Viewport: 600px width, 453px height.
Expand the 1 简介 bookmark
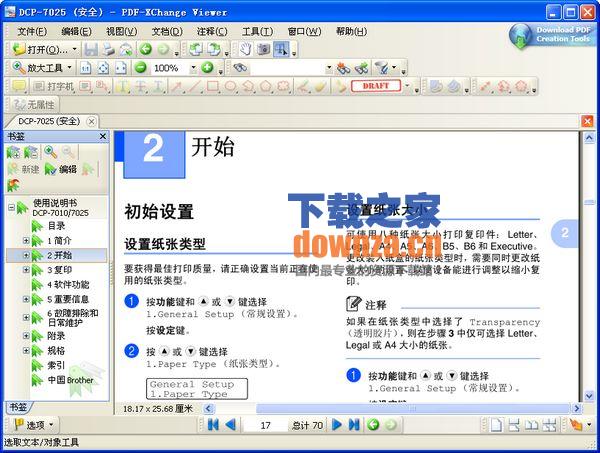click(x=26, y=241)
